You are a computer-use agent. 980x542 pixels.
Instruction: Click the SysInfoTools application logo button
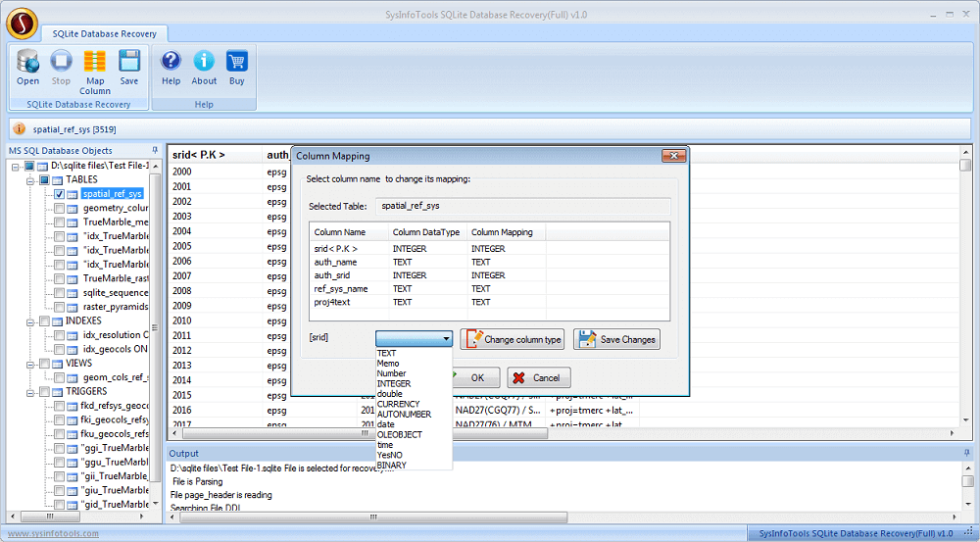coord(22,22)
